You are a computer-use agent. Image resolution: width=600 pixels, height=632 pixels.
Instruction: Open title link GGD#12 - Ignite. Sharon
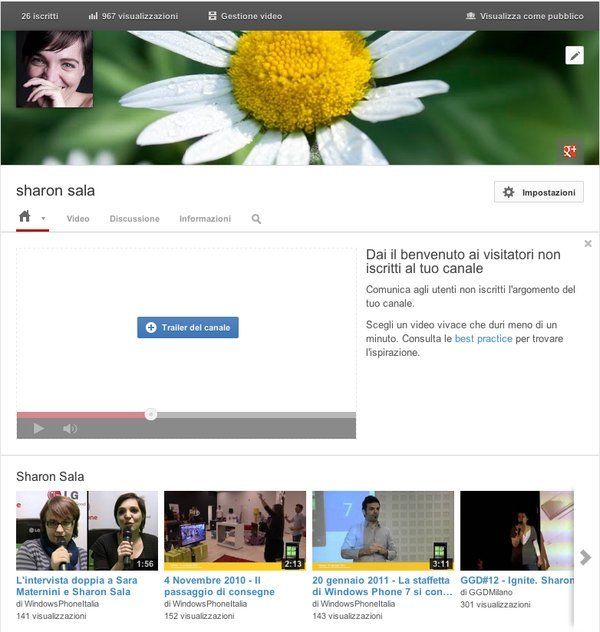coord(517,580)
